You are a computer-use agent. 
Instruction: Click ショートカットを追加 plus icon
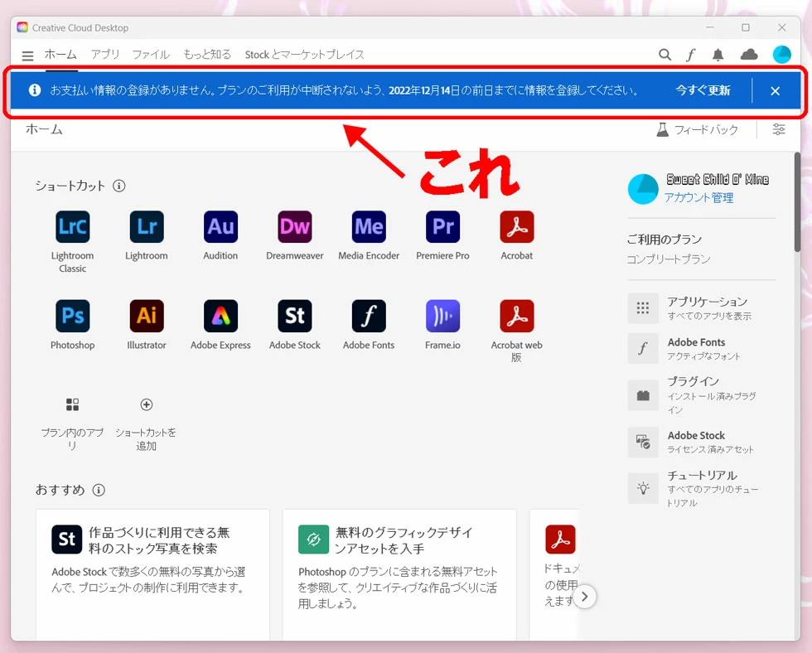coord(147,404)
